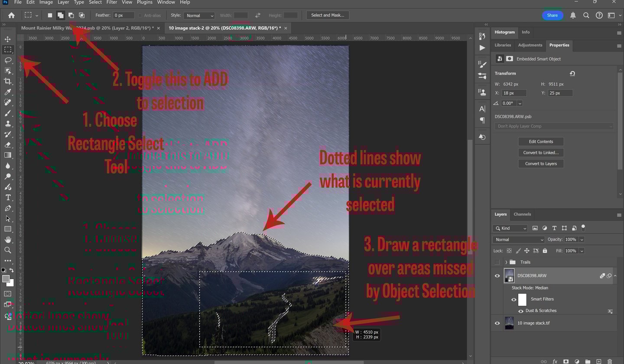Select the Horizontal Type tool
Viewport: 624px width, 364px height.
pyautogui.click(x=8, y=197)
